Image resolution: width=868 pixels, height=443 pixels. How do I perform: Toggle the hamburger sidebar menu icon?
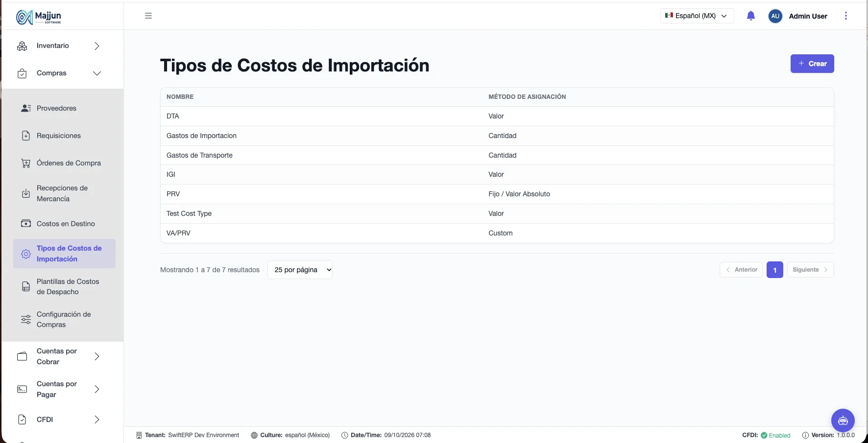pos(148,16)
